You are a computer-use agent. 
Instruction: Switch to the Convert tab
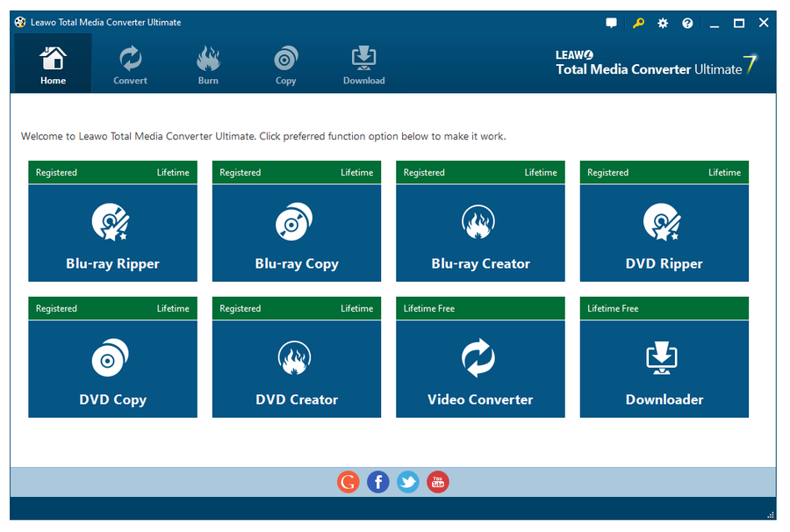click(130, 66)
